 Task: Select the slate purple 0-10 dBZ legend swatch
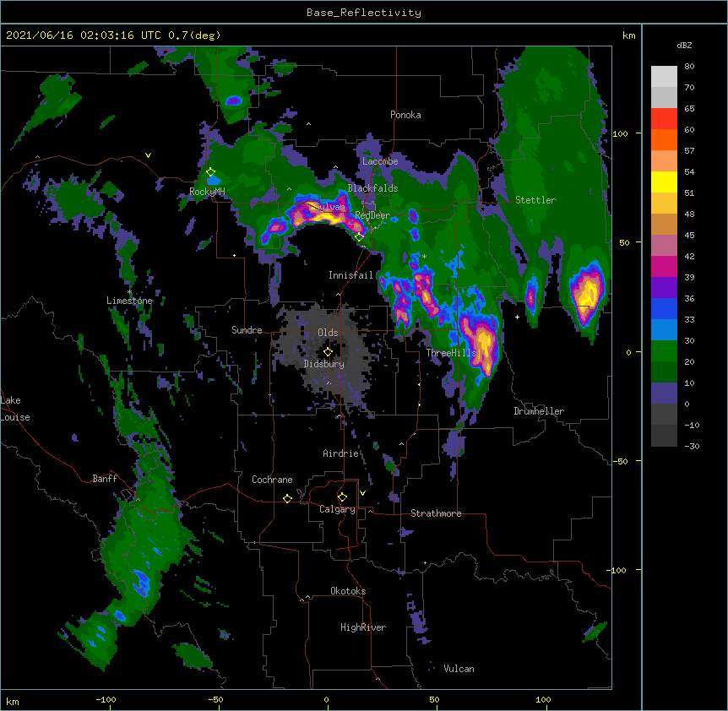664,393
